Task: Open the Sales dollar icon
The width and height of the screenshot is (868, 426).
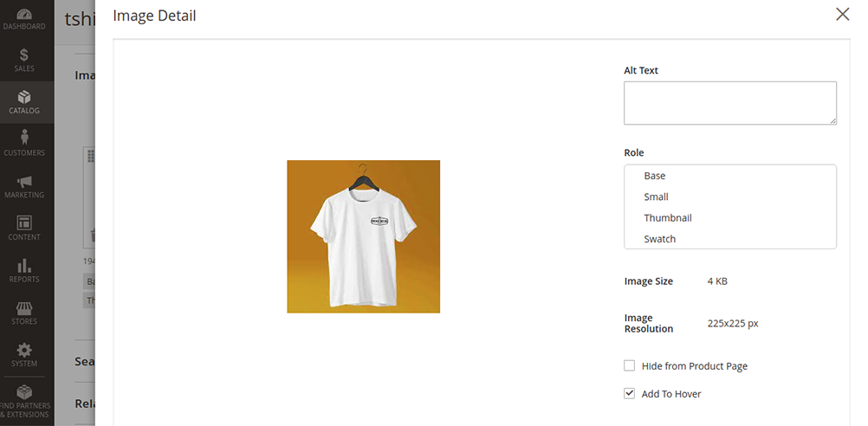Action: [x=24, y=55]
